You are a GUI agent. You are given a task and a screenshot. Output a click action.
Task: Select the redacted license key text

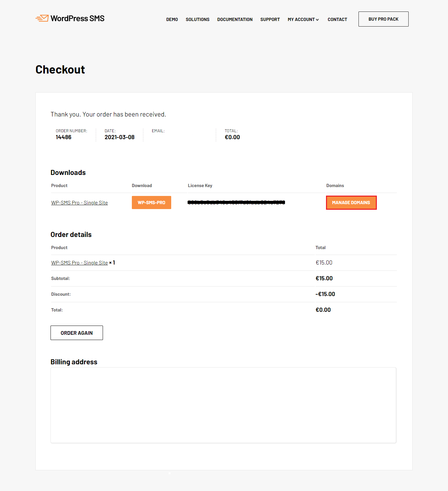(x=236, y=203)
